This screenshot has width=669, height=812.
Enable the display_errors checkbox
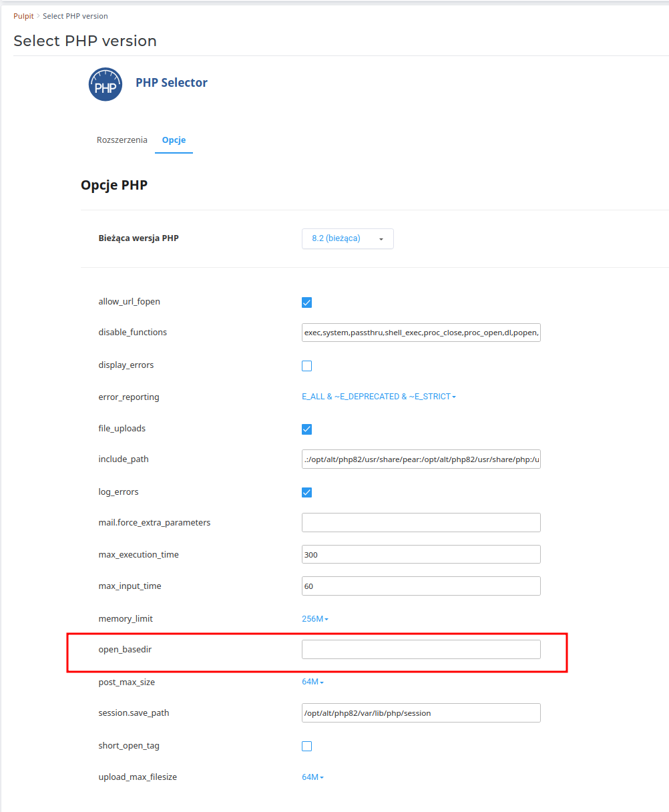307,366
